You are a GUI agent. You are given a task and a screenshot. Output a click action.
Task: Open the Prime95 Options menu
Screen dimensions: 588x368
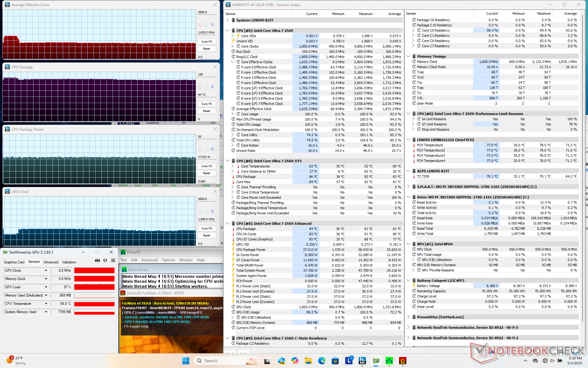[x=168, y=260]
